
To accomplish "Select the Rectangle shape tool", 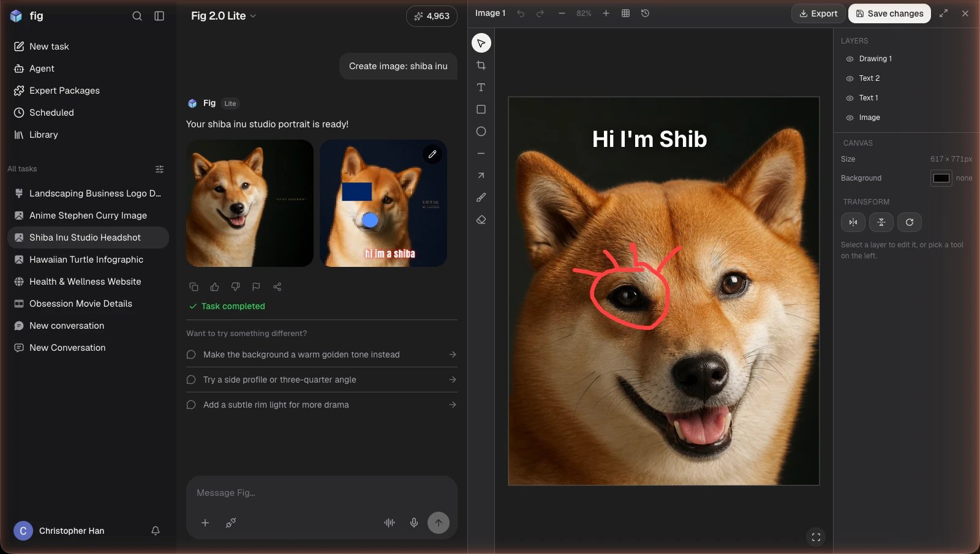I will click(481, 110).
